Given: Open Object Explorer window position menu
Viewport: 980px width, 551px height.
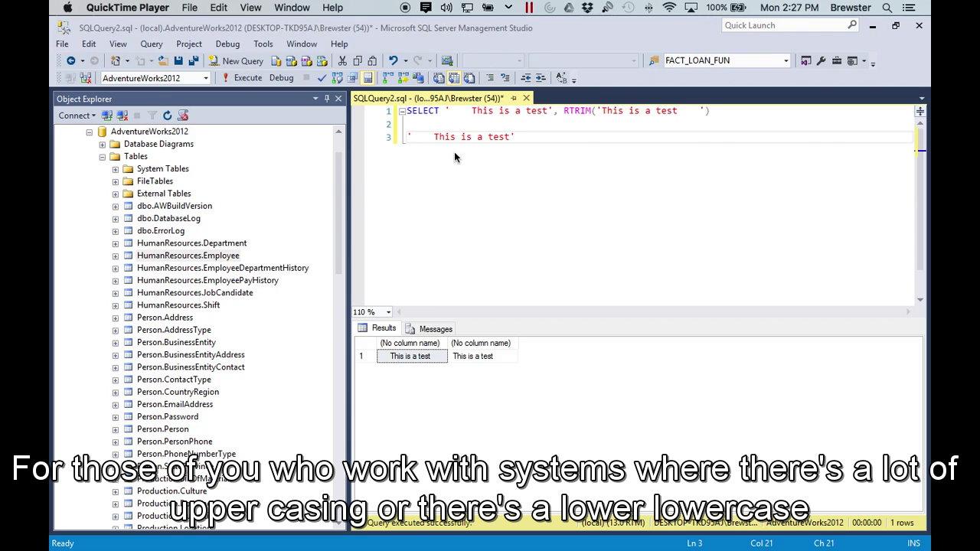Looking at the screenshot, I should 315,99.
